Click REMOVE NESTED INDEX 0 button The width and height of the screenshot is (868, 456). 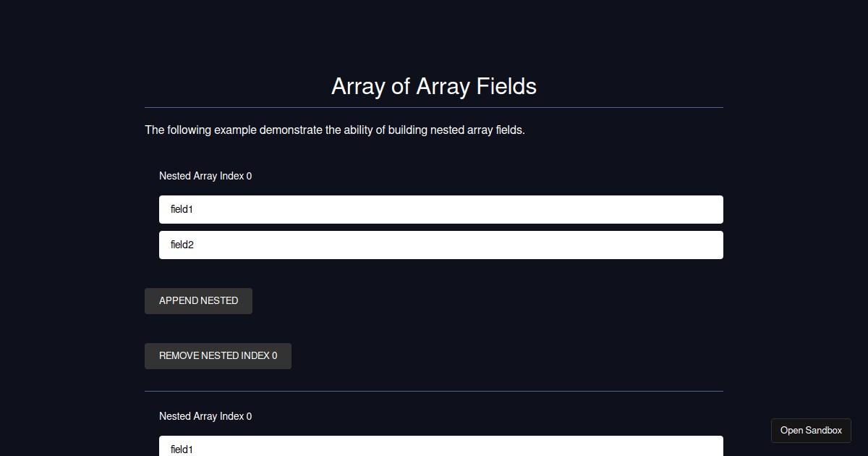[218, 356]
